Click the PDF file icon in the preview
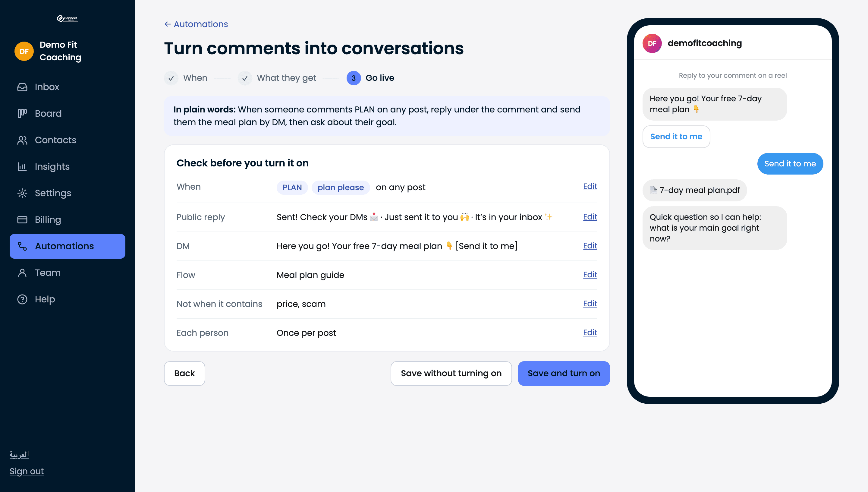This screenshot has width=868, height=492. (x=653, y=190)
